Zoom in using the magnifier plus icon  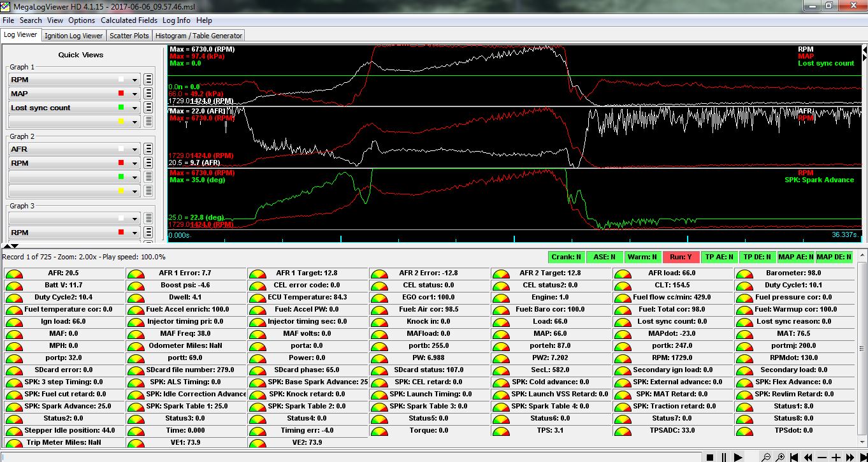coord(780,457)
